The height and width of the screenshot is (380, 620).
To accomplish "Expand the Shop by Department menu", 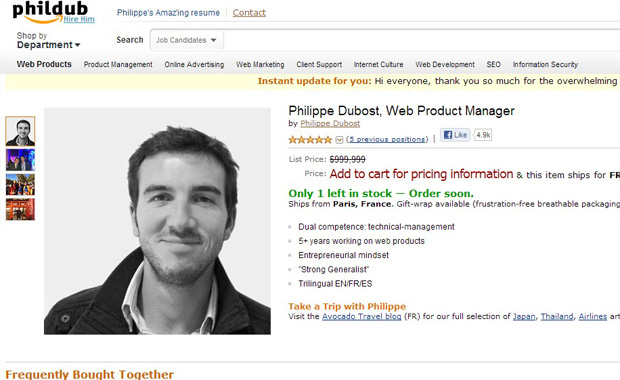I will [x=48, y=41].
